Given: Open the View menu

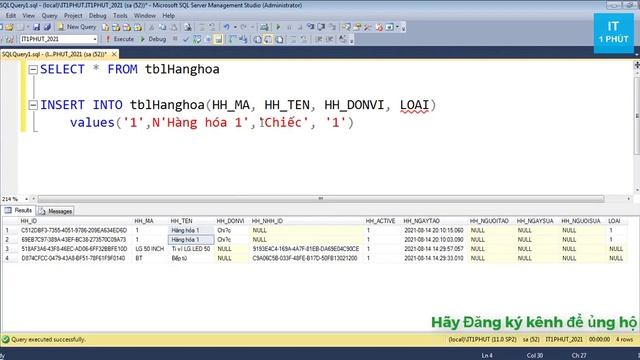Looking at the screenshot, I should coord(28,16).
